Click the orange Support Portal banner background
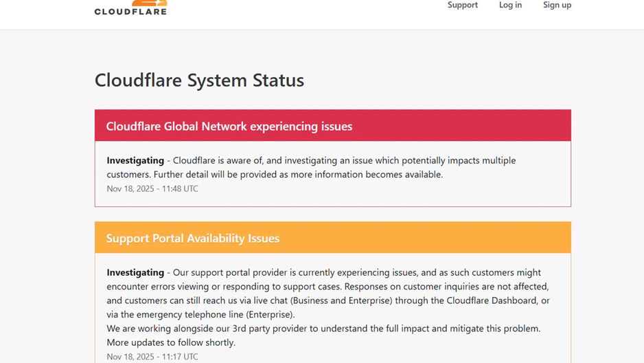 [x=426, y=238]
